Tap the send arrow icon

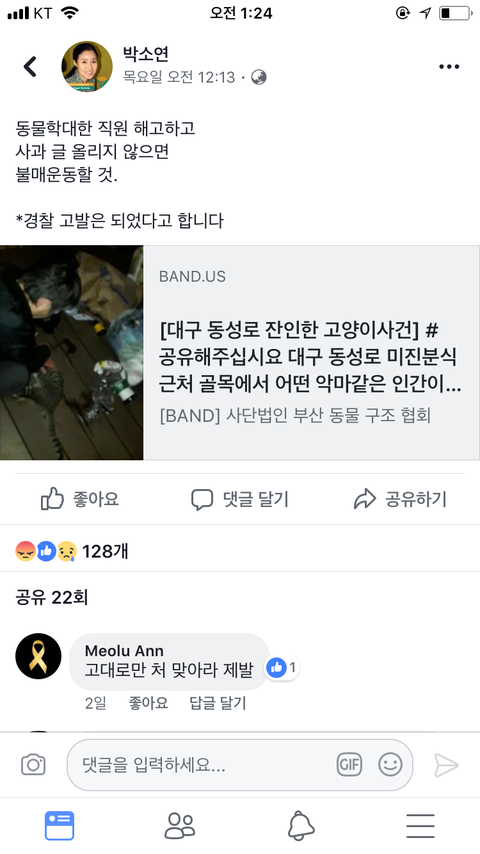(x=446, y=765)
